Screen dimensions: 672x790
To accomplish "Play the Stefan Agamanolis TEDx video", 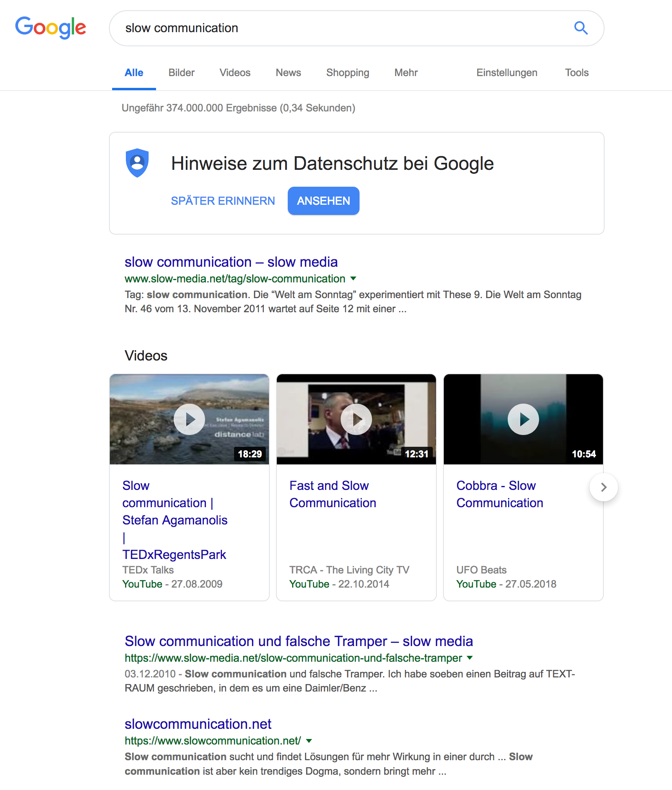I will [x=189, y=419].
